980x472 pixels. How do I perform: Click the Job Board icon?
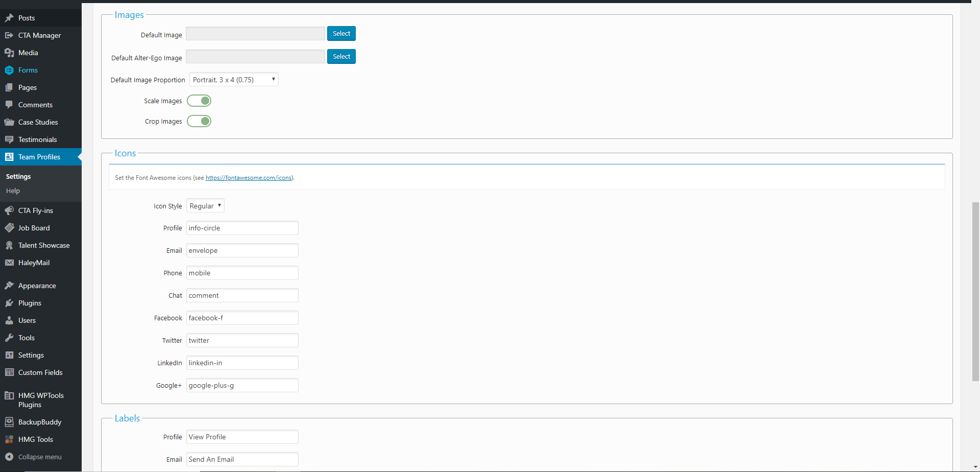[9, 228]
